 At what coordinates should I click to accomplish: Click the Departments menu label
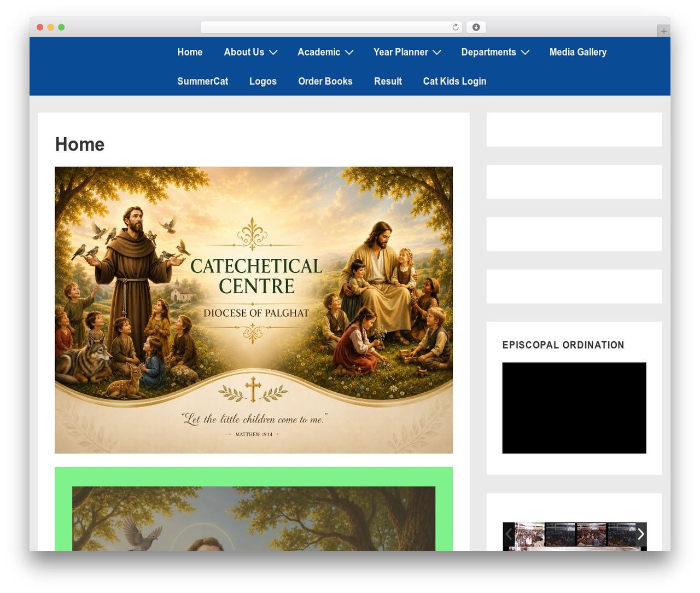[488, 52]
